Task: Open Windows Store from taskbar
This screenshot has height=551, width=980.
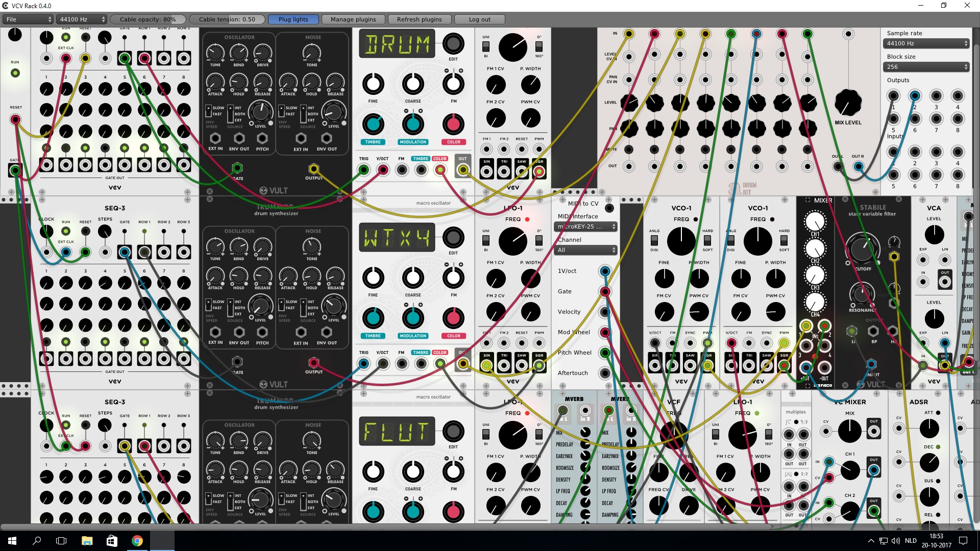Action: tap(112, 541)
